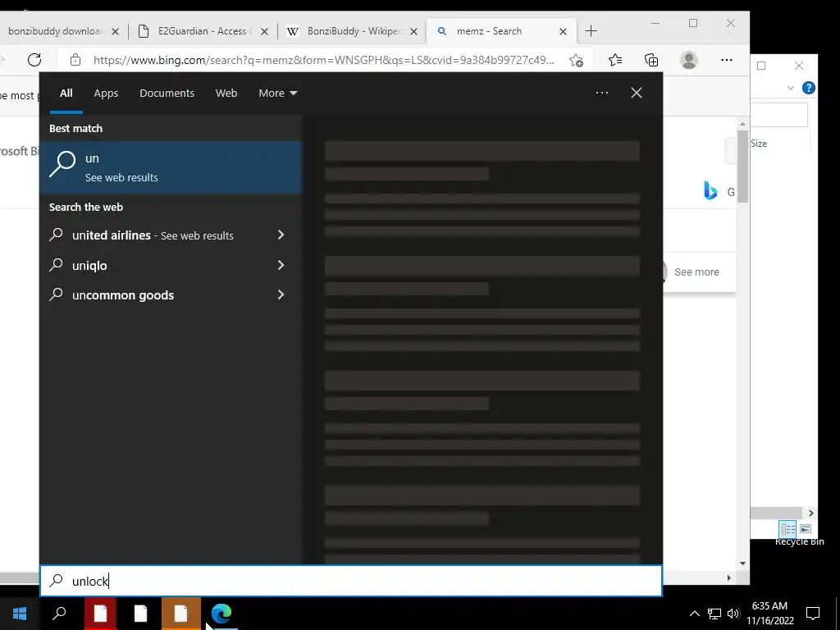Image resolution: width=840 pixels, height=630 pixels.
Task: Open the 'un' best match result
Action: pos(171,167)
